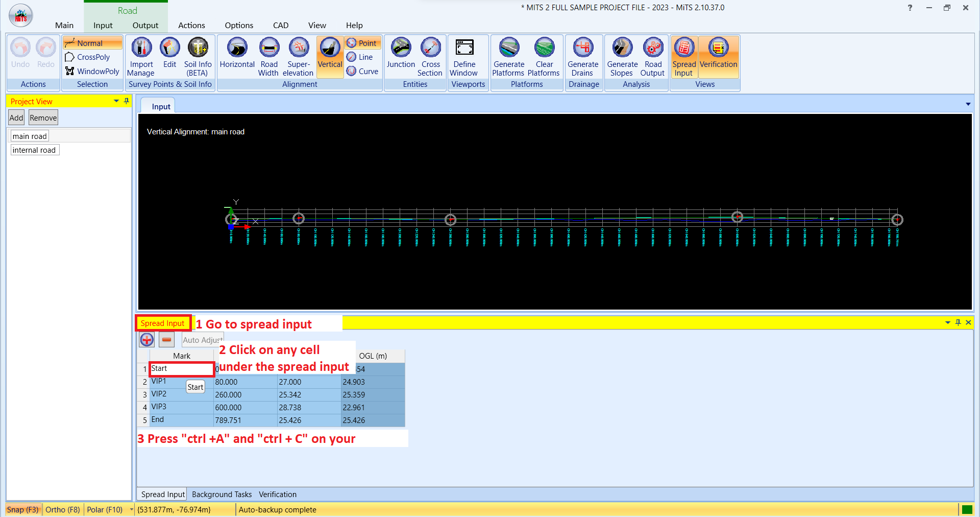Screen dimensions: 980x517
Task: Open the Background Tasks tab
Action: click(x=221, y=494)
